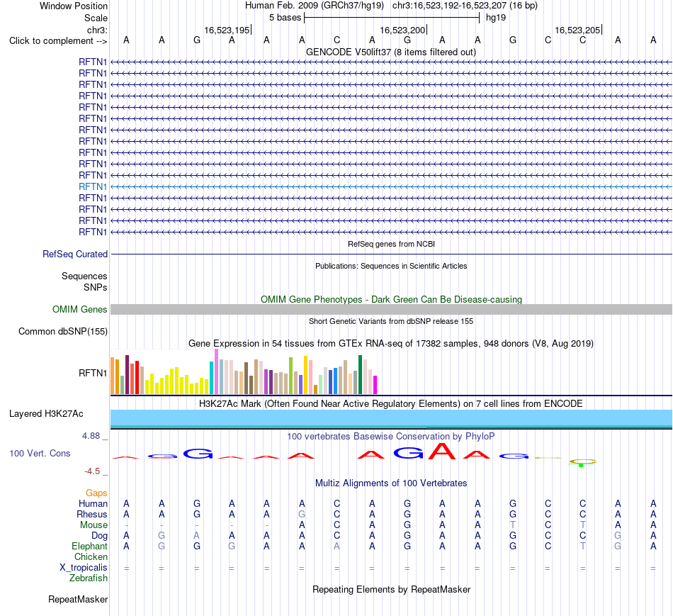673x616 pixels.
Task: Open the GTEx Gene Expression track title
Action: tap(391, 343)
